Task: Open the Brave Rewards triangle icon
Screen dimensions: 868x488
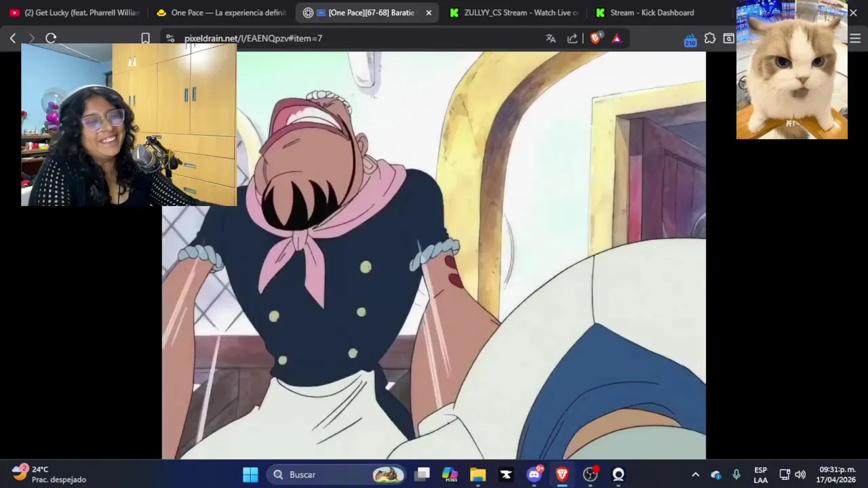Action: tap(616, 39)
